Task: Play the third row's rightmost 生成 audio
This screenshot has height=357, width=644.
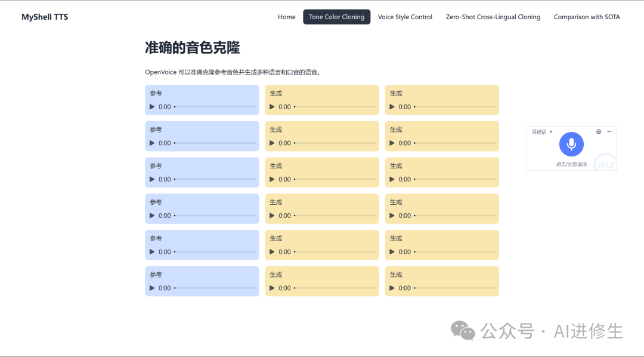Action: point(392,179)
